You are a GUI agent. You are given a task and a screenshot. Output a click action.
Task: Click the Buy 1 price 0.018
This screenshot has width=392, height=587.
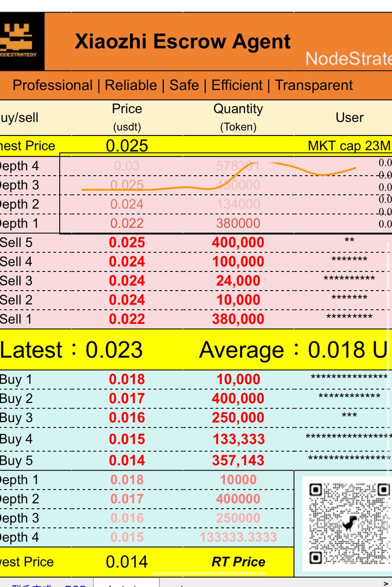(x=127, y=379)
